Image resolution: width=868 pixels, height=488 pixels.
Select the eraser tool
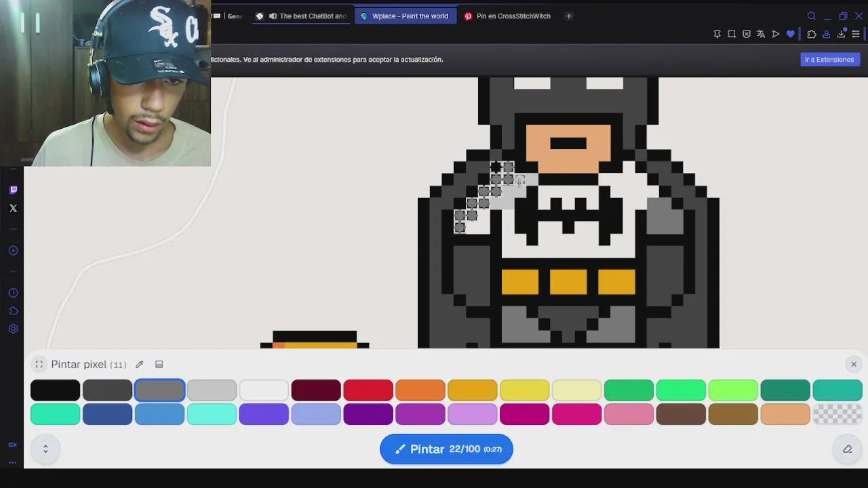click(848, 449)
